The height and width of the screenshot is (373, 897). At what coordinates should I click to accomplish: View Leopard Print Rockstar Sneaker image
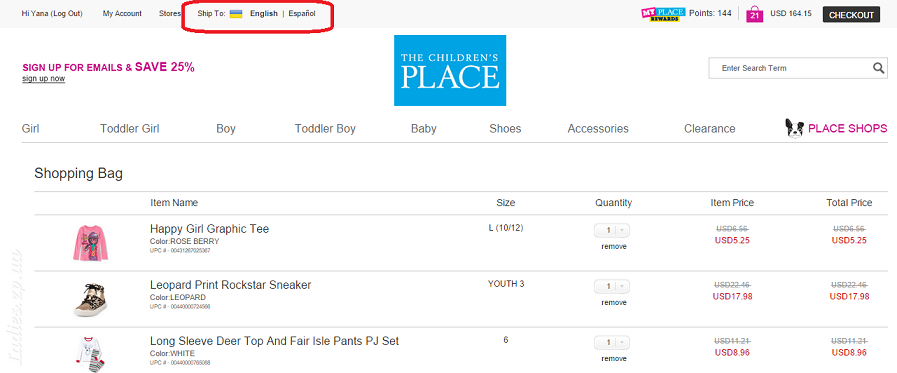(x=90, y=299)
